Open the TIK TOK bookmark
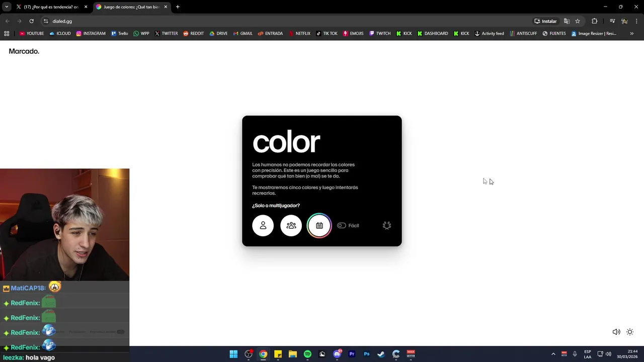Image resolution: width=644 pixels, height=362 pixels. [x=327, y=34]
